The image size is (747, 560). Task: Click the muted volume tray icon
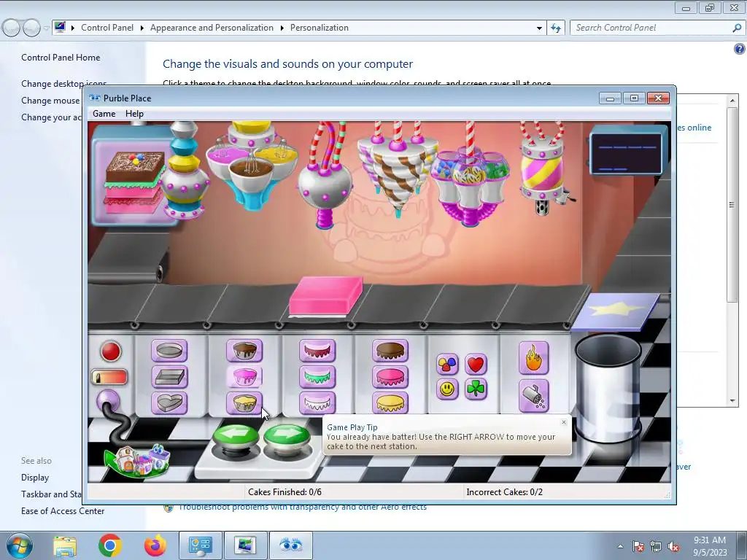673,546
